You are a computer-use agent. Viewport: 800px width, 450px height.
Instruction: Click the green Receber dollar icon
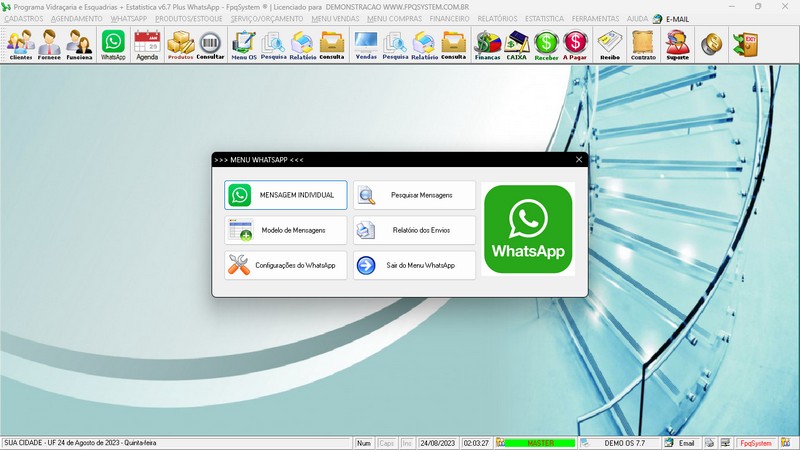[546, 45]
